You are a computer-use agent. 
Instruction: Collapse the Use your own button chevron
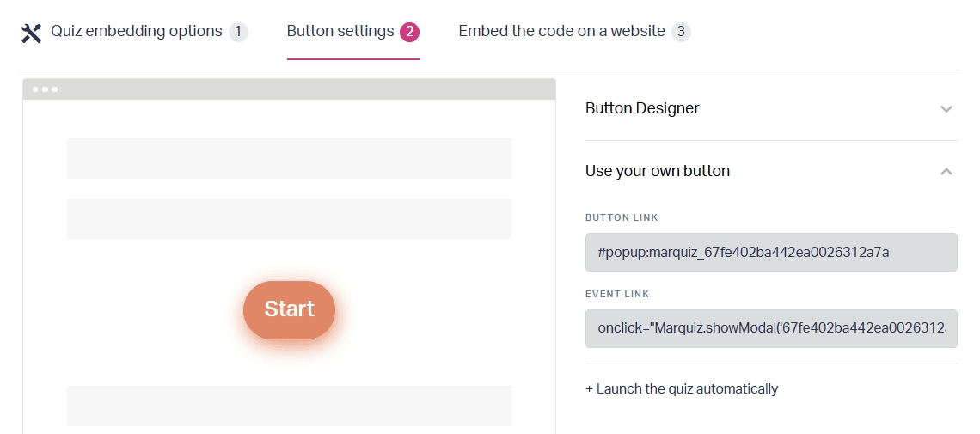point(946,171)
